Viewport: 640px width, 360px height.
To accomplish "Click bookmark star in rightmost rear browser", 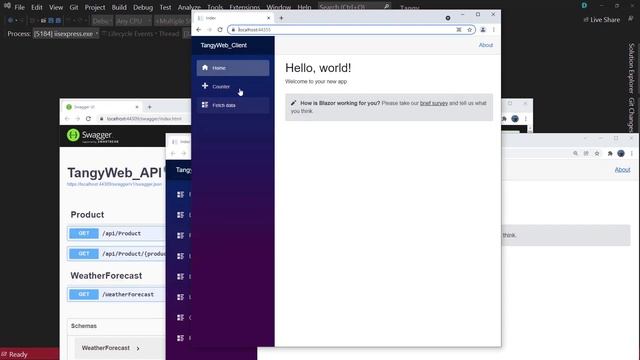I will pos(597,153).
